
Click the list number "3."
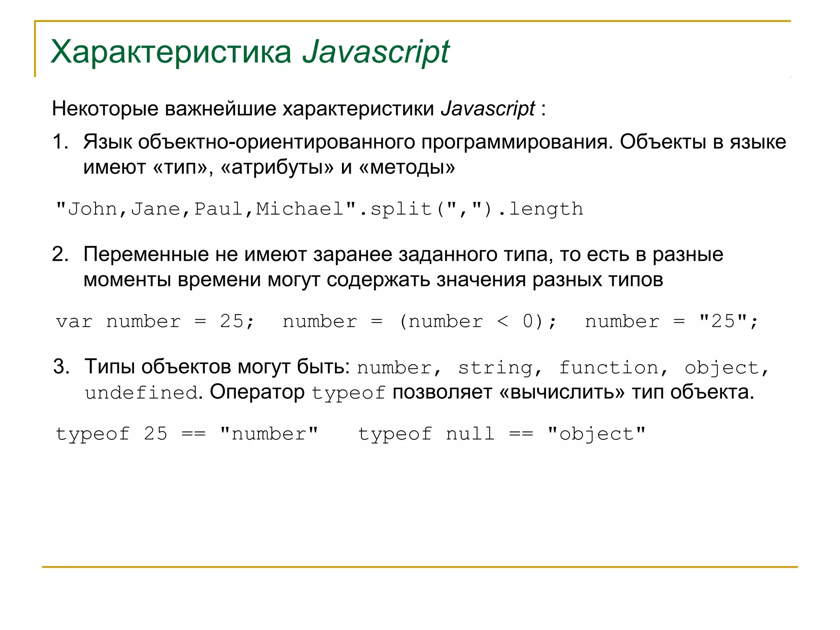[x=62, y=367]
